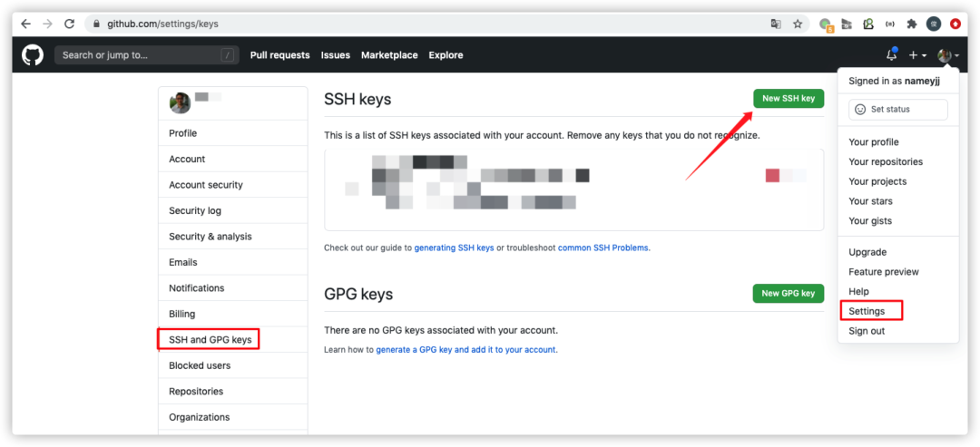Open Your stars from user menu
The height and width of the screenshot is (447, 980).
point(898,201)
